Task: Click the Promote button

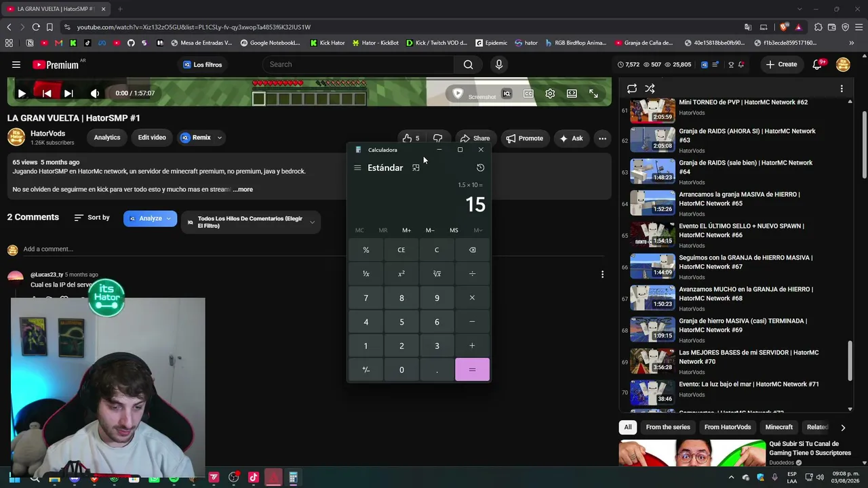Action: point(524,138)
